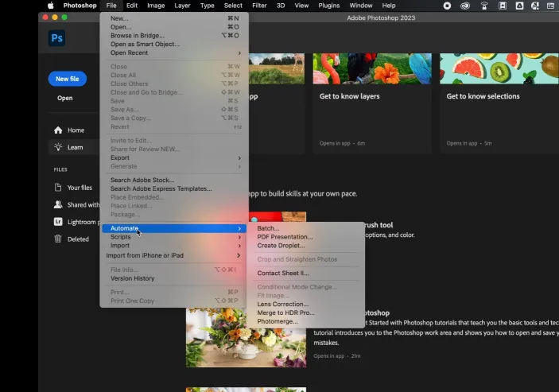Choose Batch from Automate submenu
The height and width of the screenshot is (392, 559).
tap(268, 228)
